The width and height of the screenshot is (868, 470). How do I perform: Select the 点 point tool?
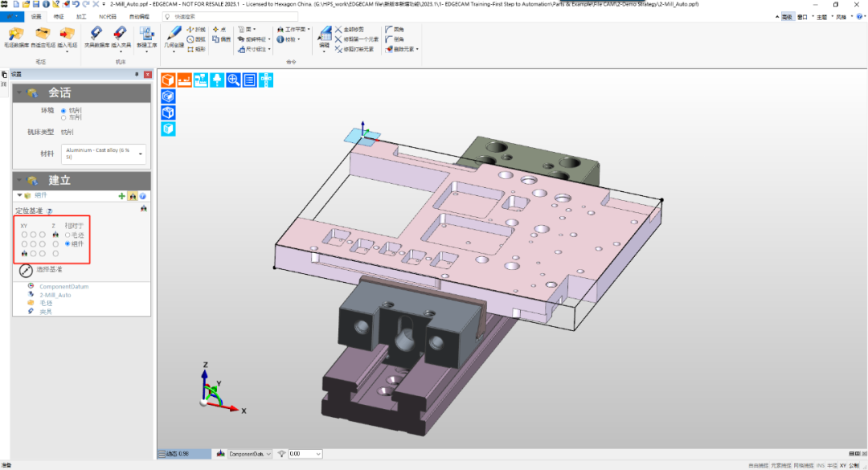click(x=219, y=30)
